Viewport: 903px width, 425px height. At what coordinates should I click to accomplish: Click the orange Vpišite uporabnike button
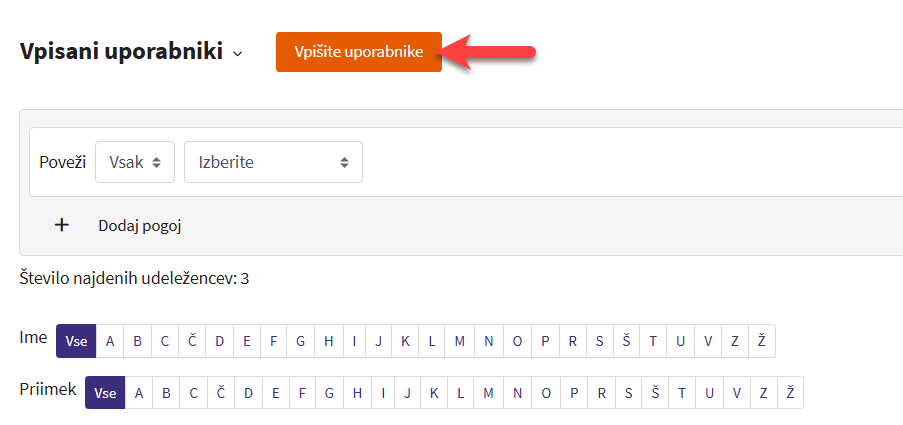tap(359, 52)
